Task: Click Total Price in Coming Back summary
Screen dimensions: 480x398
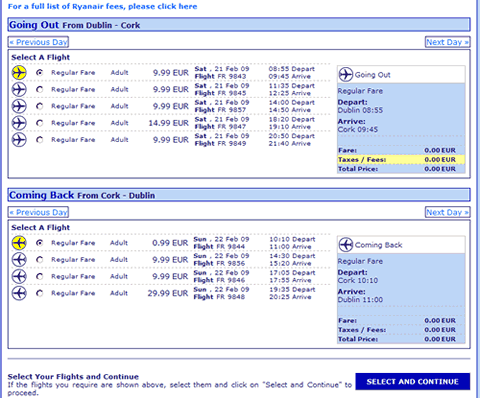Action: [401, 339]
